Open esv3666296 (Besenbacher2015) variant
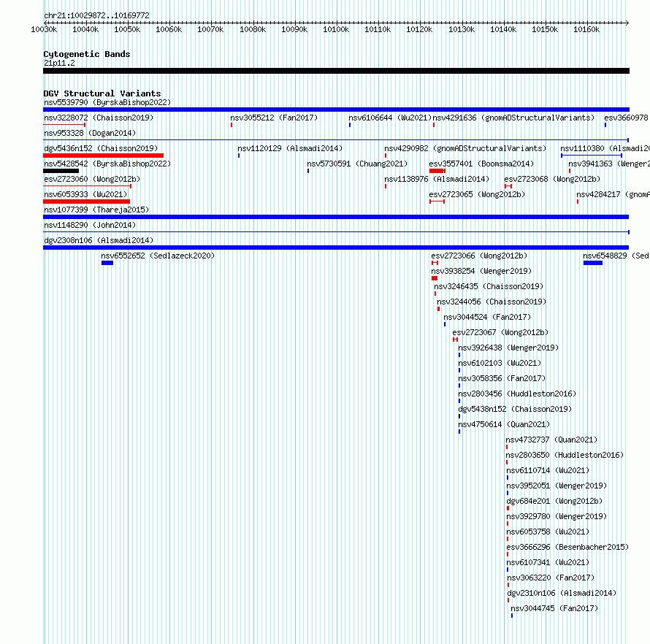The image size is (650, 644). [x=567, y=547]
